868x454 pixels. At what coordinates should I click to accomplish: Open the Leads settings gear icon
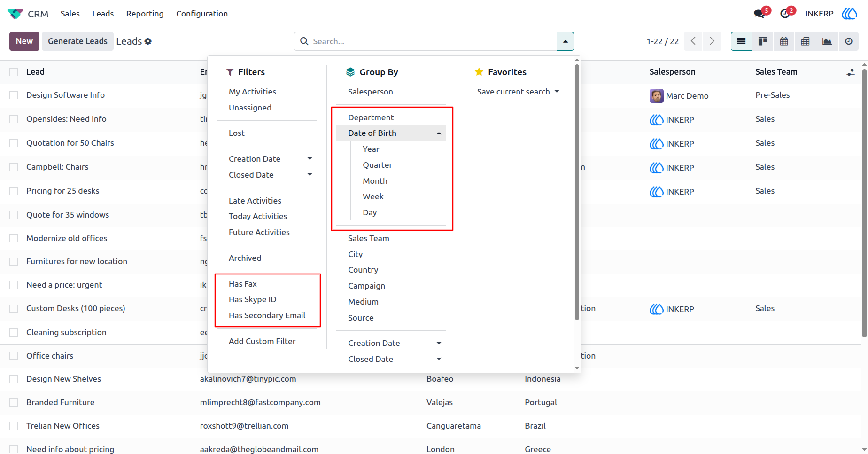[x=148, y=41]
